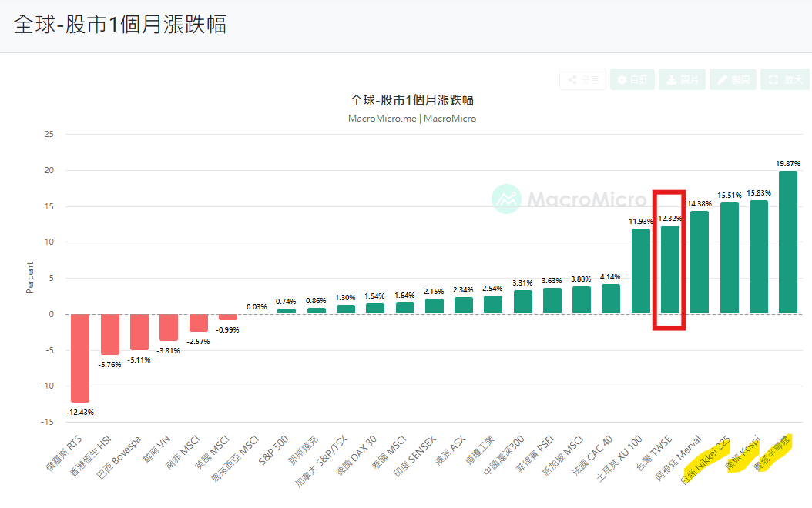Click the 土耳其 XU 100 bar
812x508 pixels.
coord(641,271)
